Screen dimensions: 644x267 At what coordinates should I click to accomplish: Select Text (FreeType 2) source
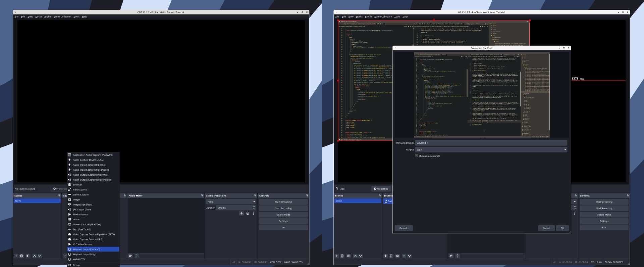point(93,229)
